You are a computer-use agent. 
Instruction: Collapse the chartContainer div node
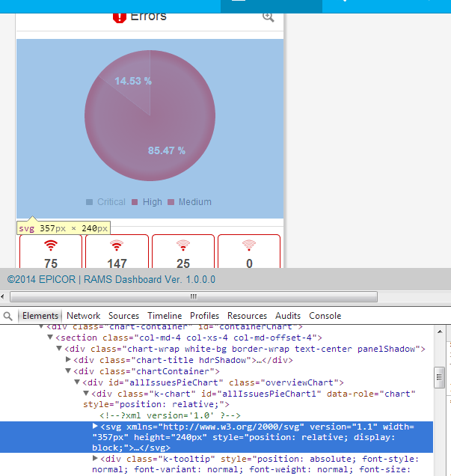click(68, 371)
